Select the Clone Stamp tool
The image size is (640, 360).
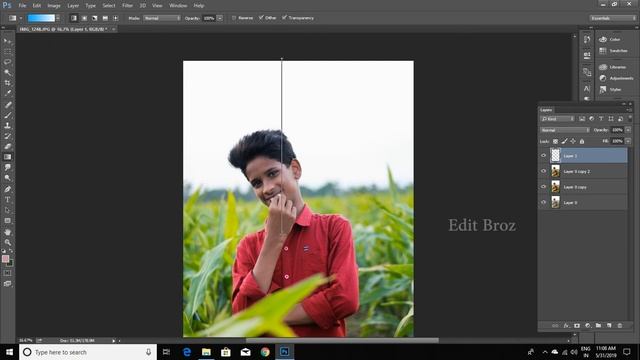click(7, 126)
